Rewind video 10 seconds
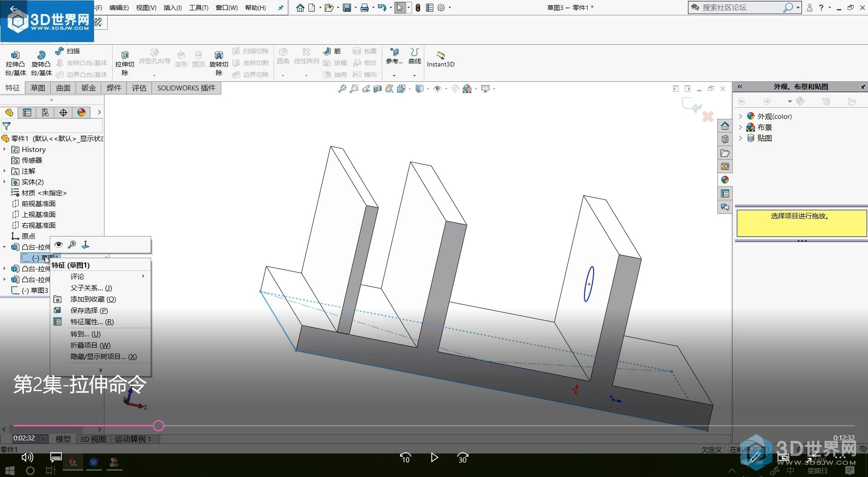This screenshot has width=868, height=477. point(406,458)
